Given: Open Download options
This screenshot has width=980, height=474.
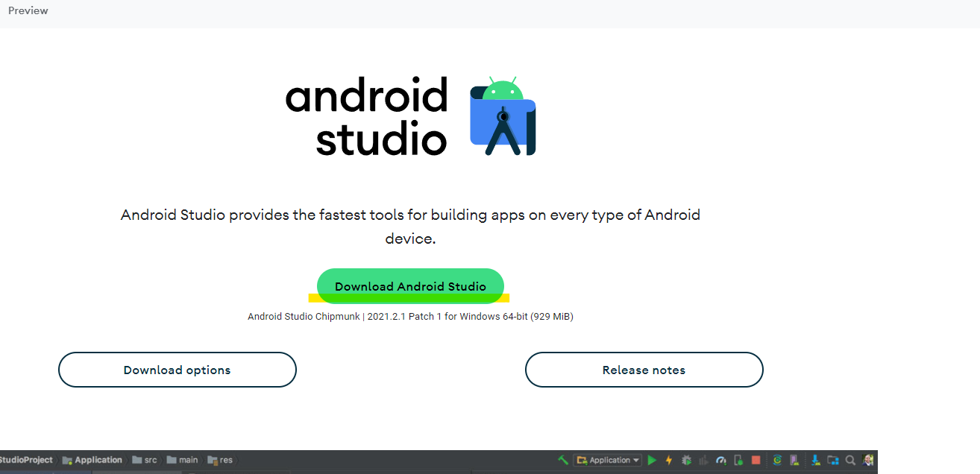Looking at the screenshot, I should click(178, 370).
